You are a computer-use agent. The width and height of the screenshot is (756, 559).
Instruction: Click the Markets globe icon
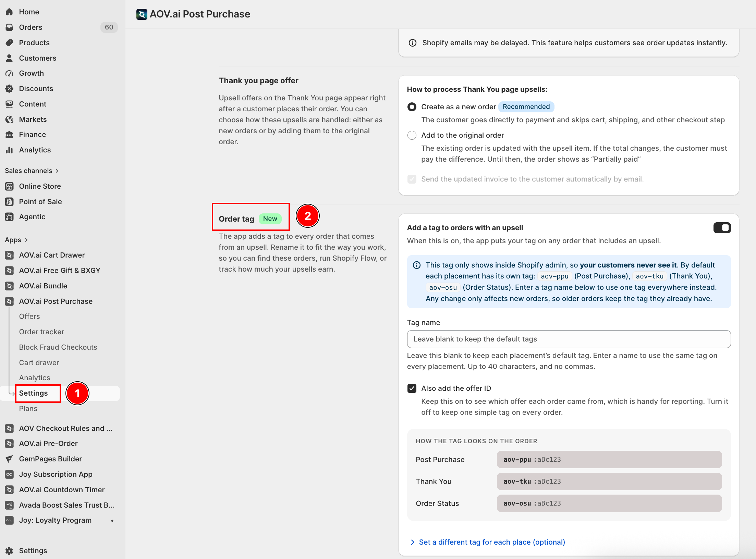coord(9,120)
